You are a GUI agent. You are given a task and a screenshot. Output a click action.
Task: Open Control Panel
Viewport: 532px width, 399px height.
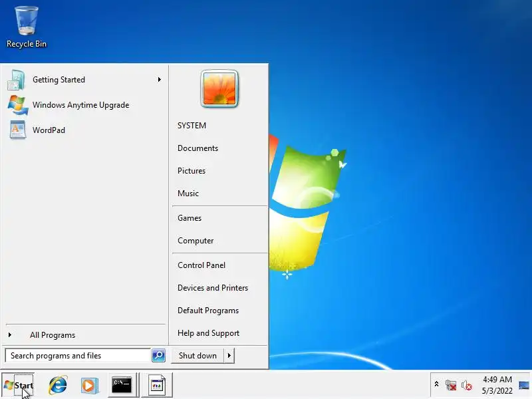pyautogui.click(x=201, y=265)
